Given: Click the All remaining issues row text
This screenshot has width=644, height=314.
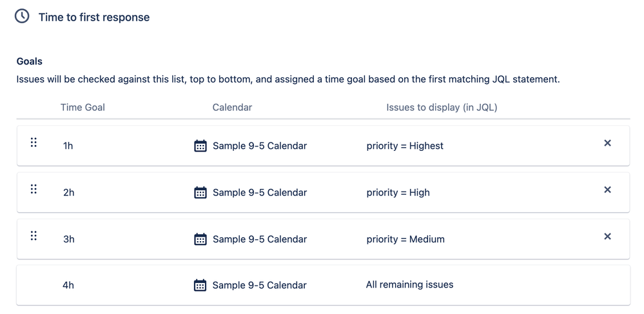Looking at the screenshot, I should coord(409,284).
